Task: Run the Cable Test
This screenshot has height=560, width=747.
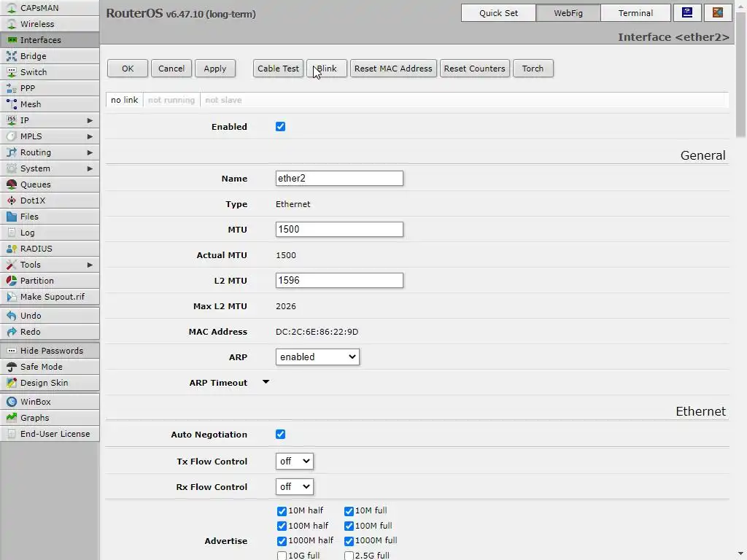Action: [278, 69]
